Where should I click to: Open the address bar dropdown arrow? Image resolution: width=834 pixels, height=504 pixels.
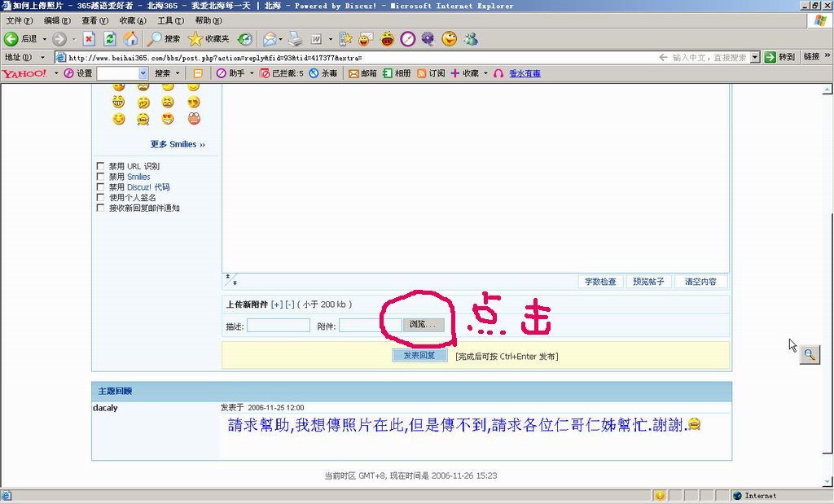tap(755, 57)
